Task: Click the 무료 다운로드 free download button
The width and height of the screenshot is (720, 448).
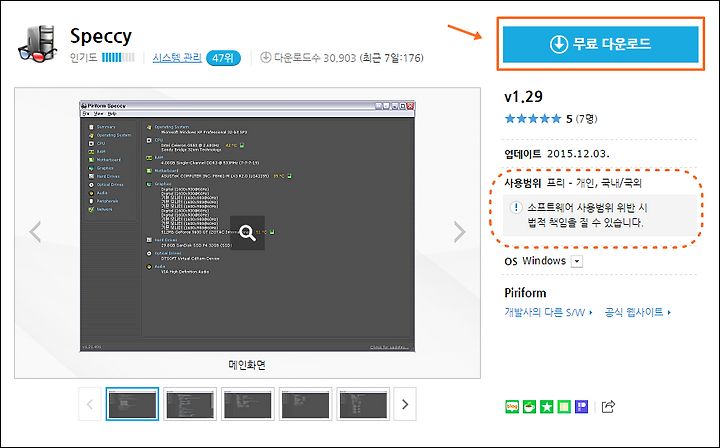Action: (601, 44)
